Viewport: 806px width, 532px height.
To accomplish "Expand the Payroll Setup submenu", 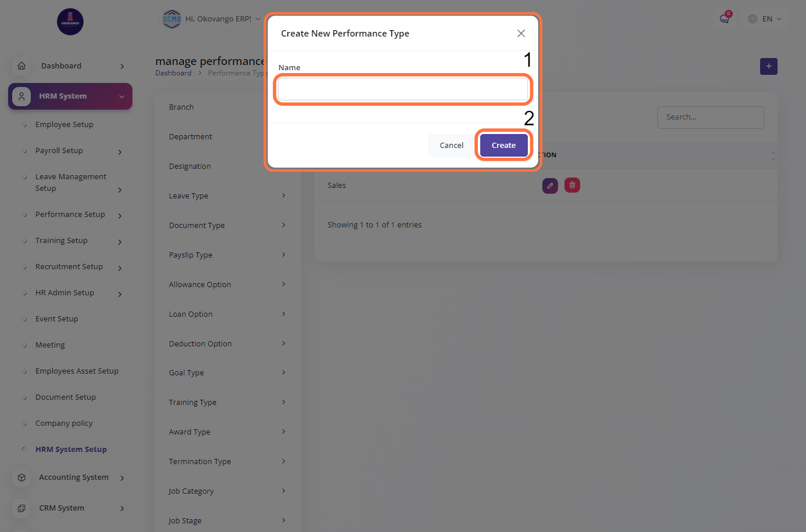I will pos(120,151).
